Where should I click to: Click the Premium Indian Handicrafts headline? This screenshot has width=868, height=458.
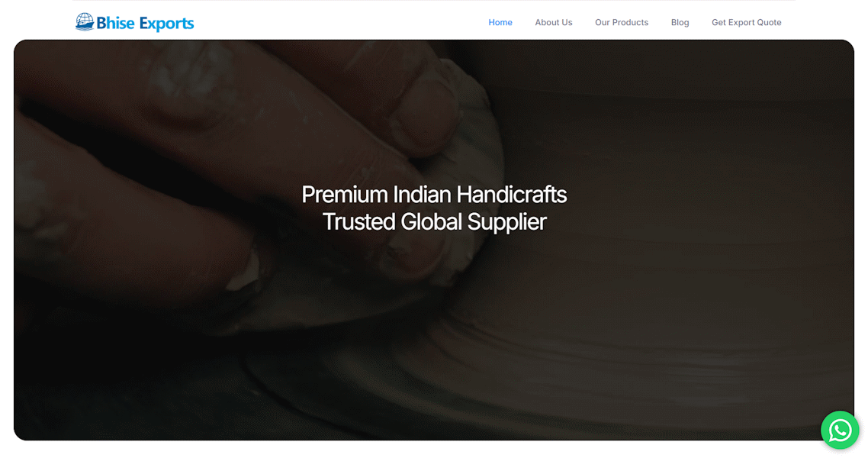pos(434,195)
